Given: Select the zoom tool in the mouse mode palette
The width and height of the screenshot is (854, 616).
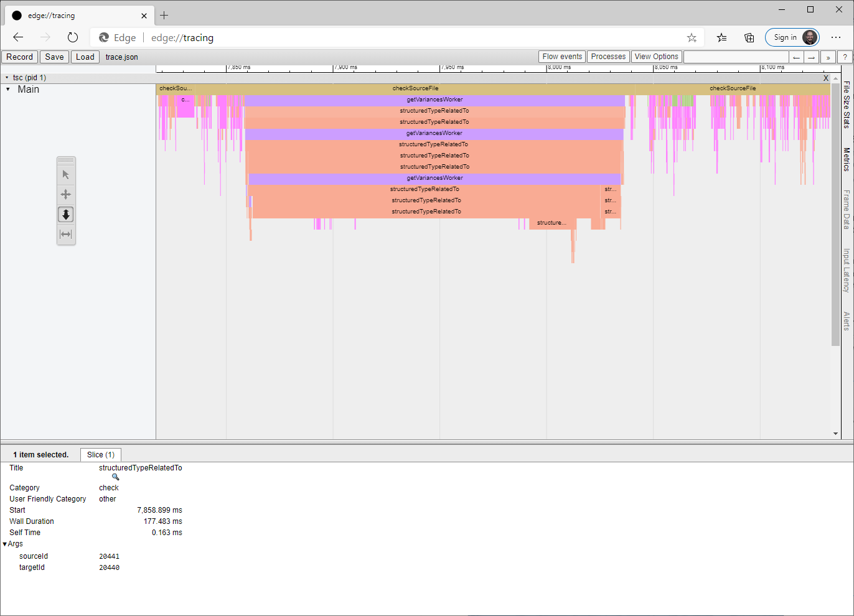Looking at the screenshot, I should [x=66, y=215].
